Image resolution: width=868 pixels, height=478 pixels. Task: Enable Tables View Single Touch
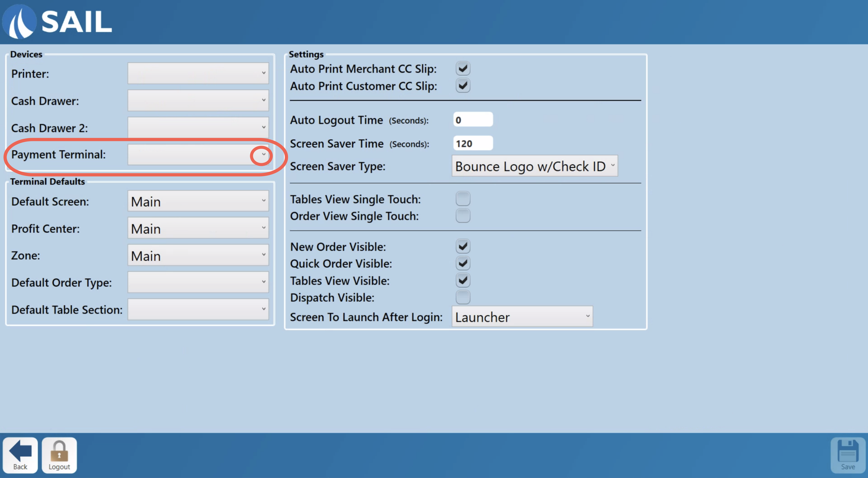click(463, 199)
